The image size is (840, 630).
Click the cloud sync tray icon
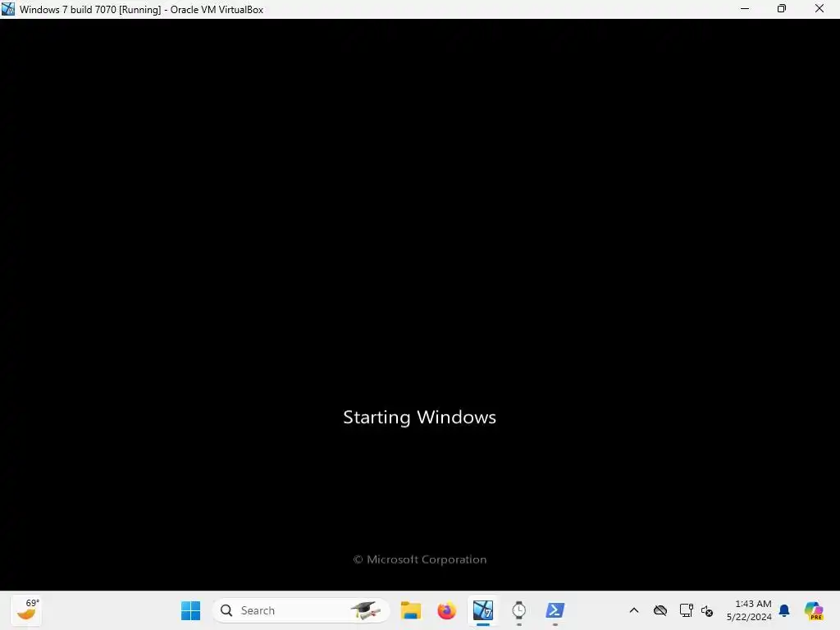660,610
